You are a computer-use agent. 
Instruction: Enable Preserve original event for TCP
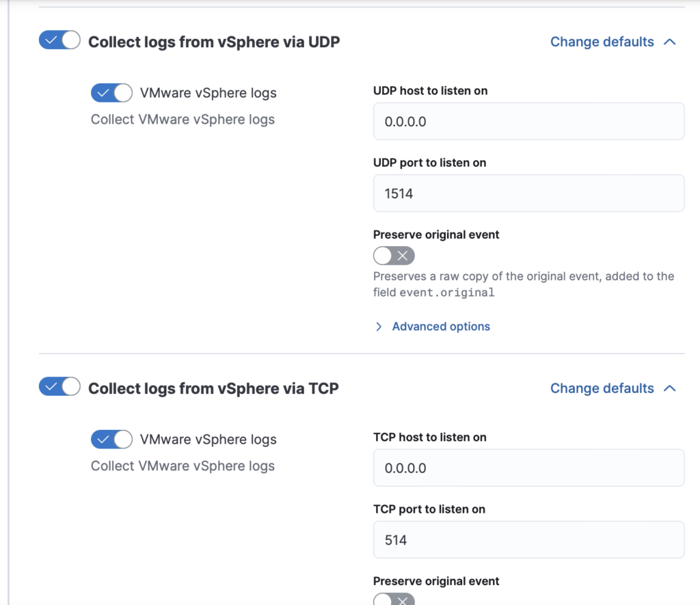pos(394,600)
